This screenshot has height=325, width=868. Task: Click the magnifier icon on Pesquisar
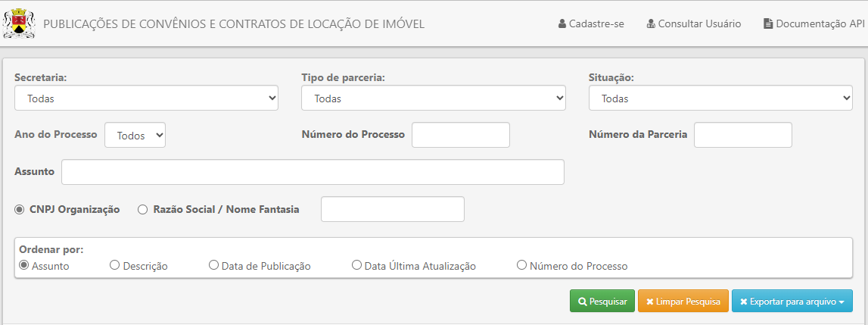(583, 302)
